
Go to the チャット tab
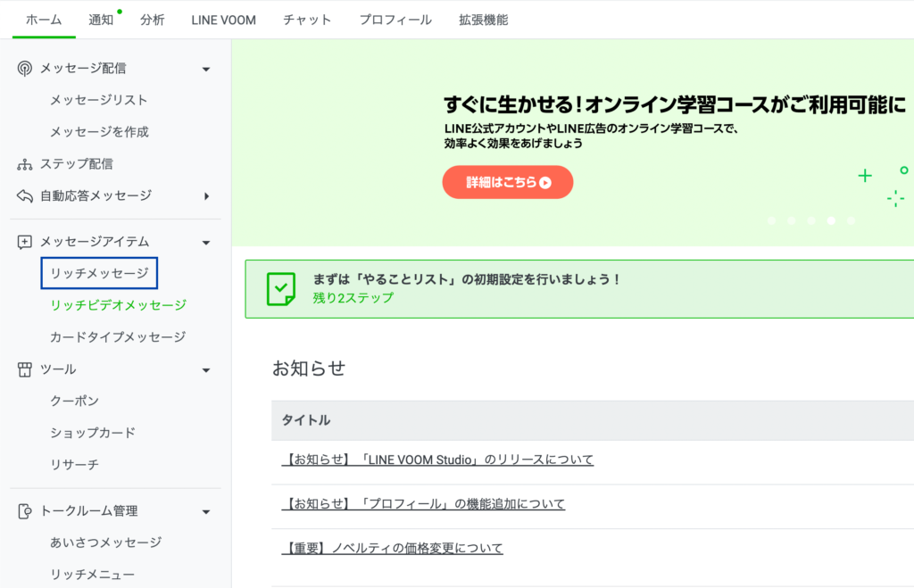coord(307,20)
